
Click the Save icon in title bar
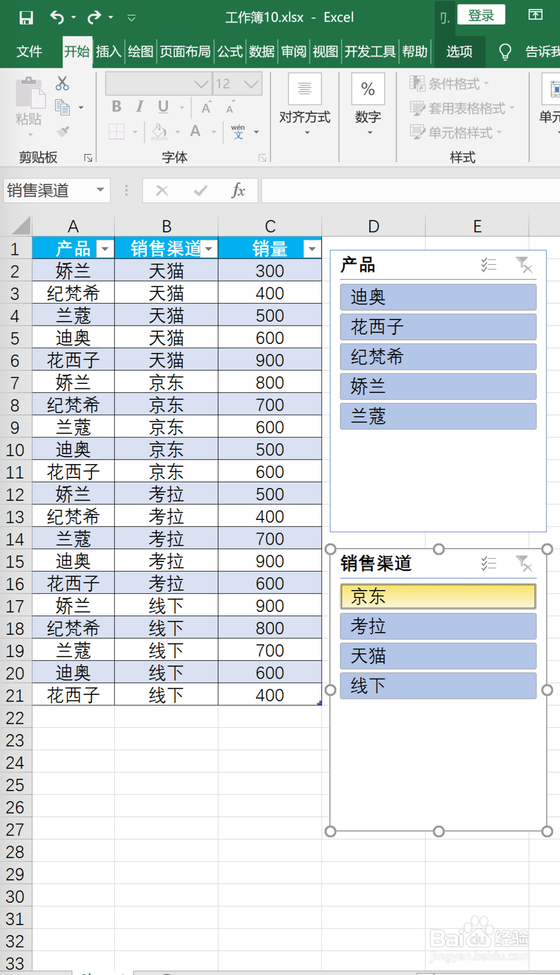pyautogui.click(x=26, y=18)
